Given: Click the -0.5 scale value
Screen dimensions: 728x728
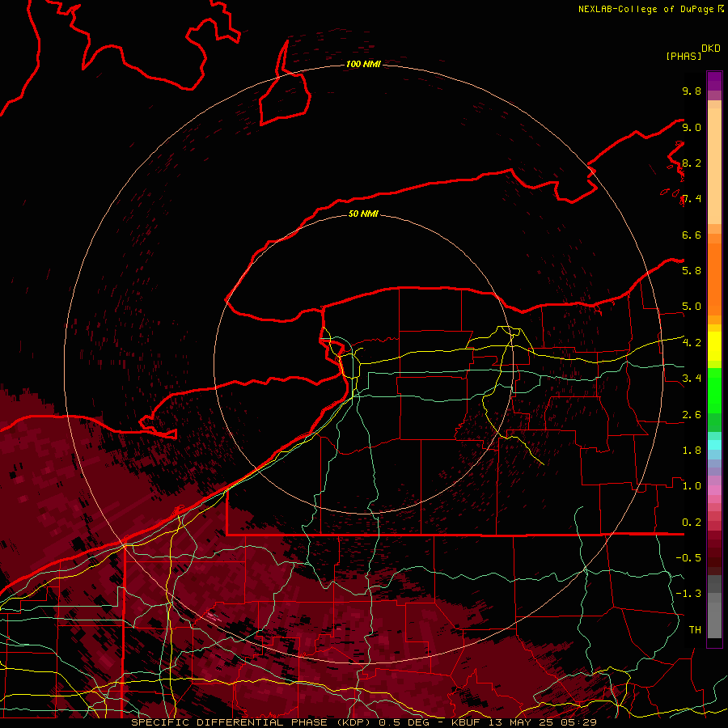Looking at the screenshot, I should 688,558.
